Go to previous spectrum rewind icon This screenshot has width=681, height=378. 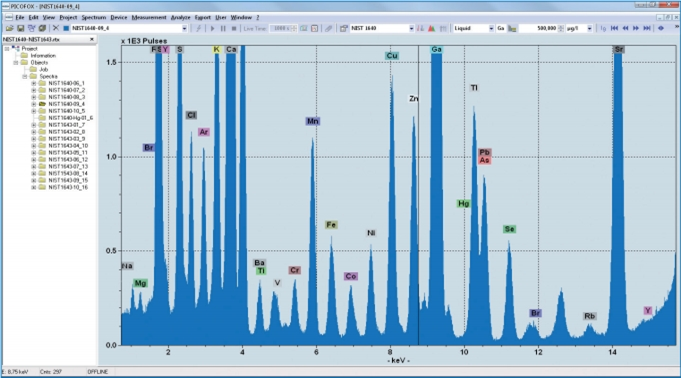click(x=625, y=28)
